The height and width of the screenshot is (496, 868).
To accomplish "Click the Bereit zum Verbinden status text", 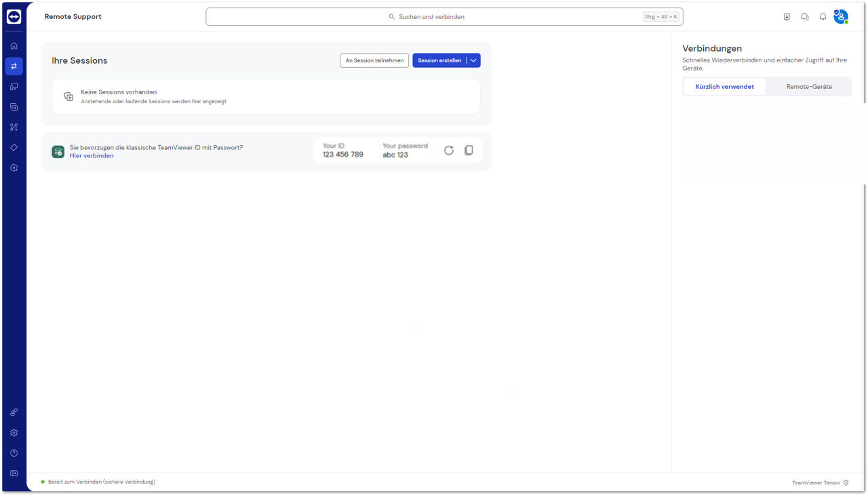I will coord(102,482).
